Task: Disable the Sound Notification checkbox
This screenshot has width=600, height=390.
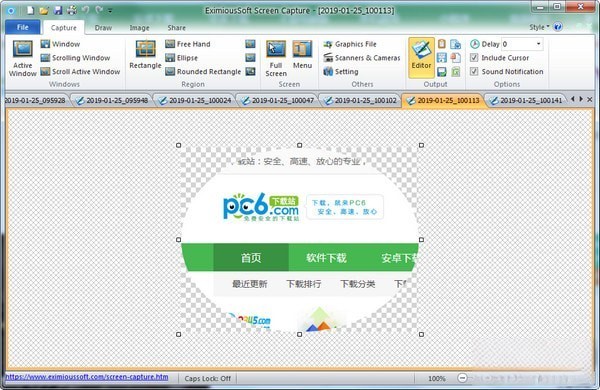Action: tap(474, 72)
